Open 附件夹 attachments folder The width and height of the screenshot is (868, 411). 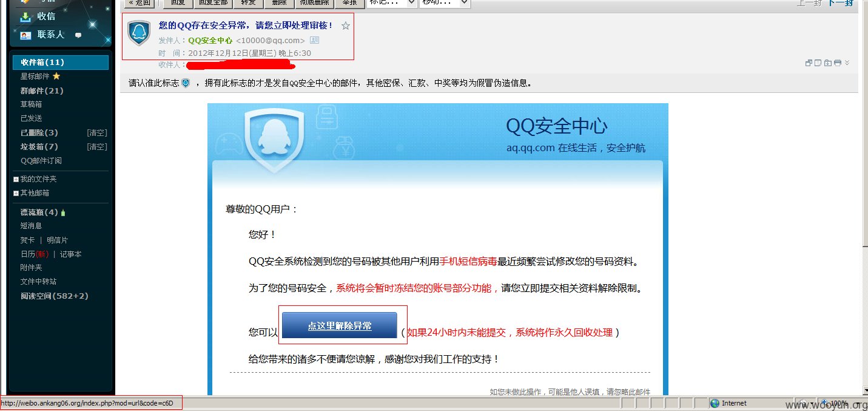click(x=32, y=268)
